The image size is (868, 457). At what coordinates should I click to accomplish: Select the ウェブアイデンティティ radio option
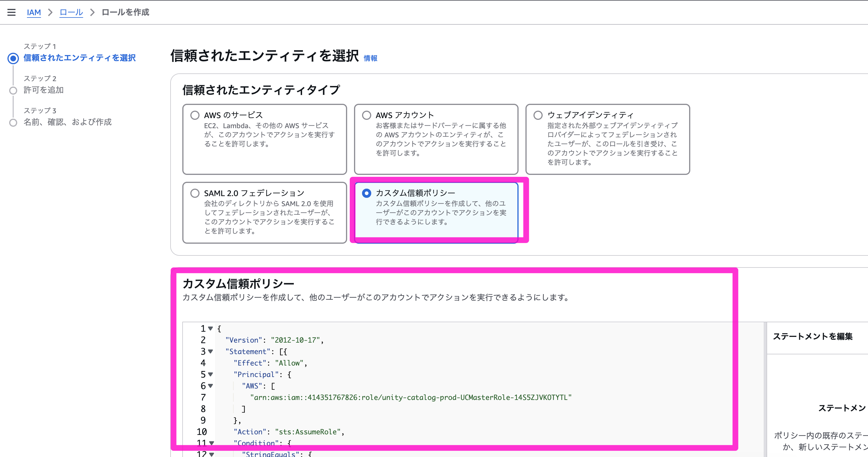[538, 115]
